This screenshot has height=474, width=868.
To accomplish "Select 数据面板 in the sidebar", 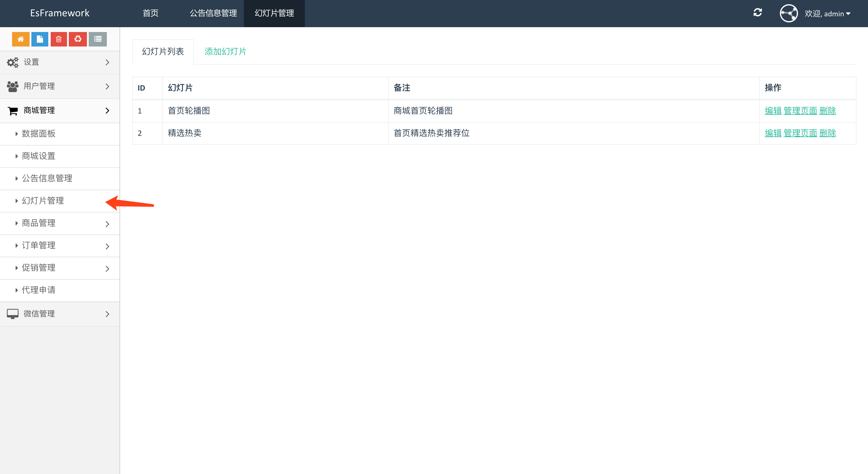I will pyautogui.click(x=39, y=134).
